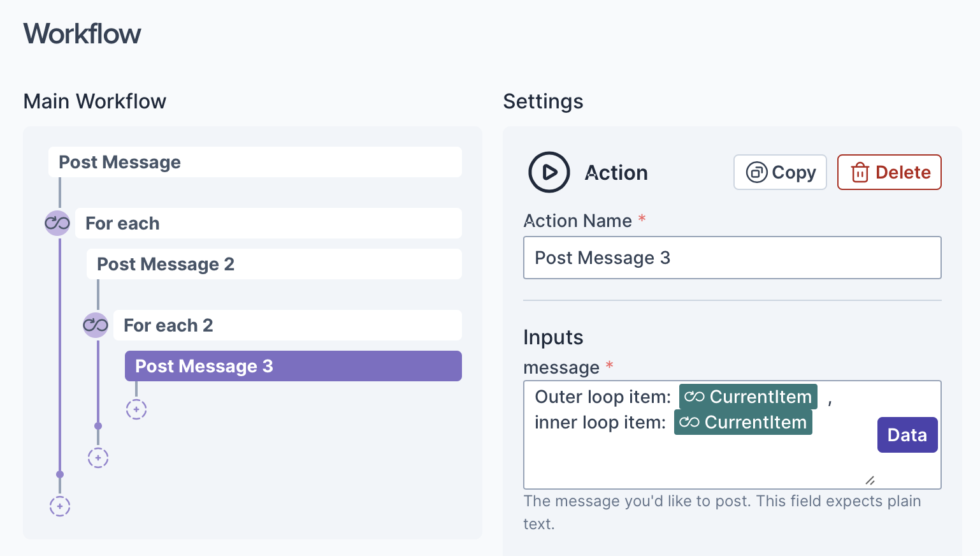Select the highlighted Post Message 3 step
The height and width of the screenshot is (556, 980).
tap(293, 366)
